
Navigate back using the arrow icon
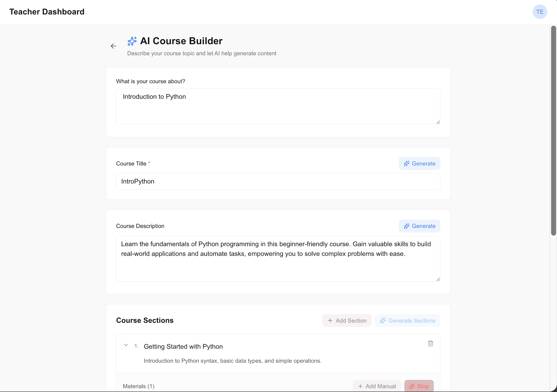114,46
